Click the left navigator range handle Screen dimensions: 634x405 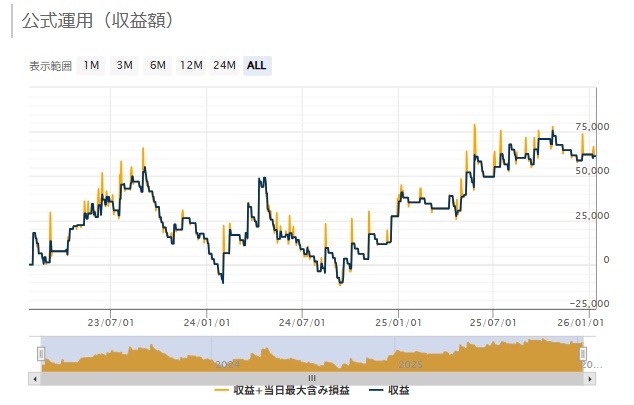[41, 354]
